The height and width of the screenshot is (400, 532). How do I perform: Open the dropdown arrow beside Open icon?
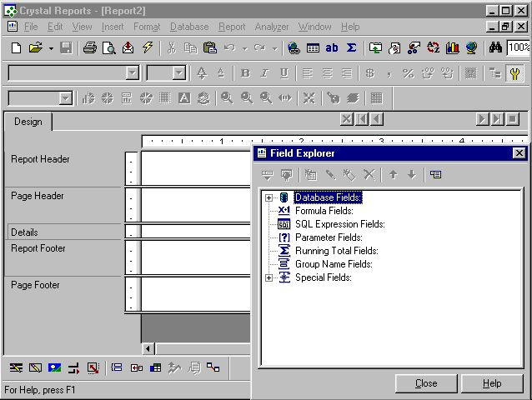pyautogui.click(x=51, y=48)
